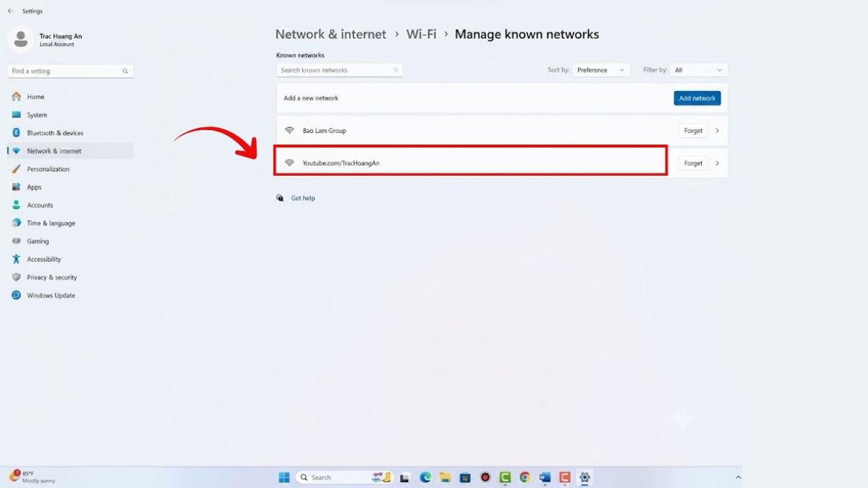Open the green Camtasia icon in taskbar
The image size is (868, 488).
[505, 477]
